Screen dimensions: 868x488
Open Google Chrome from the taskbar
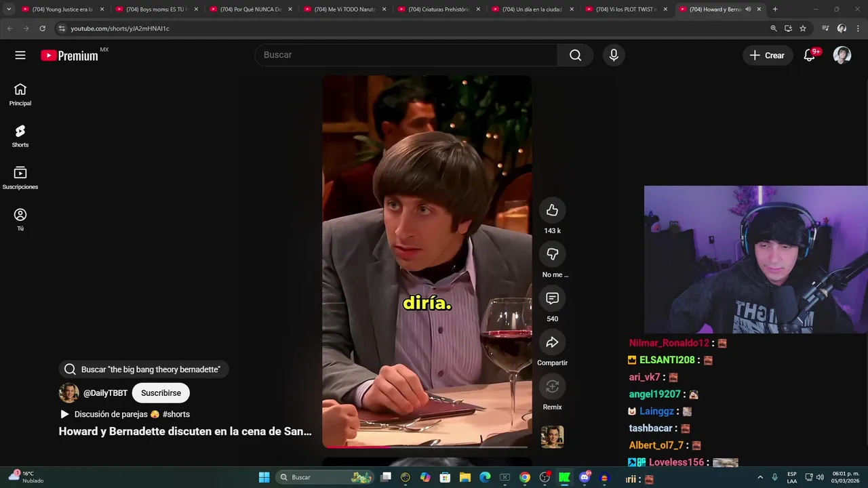point(525,477)
